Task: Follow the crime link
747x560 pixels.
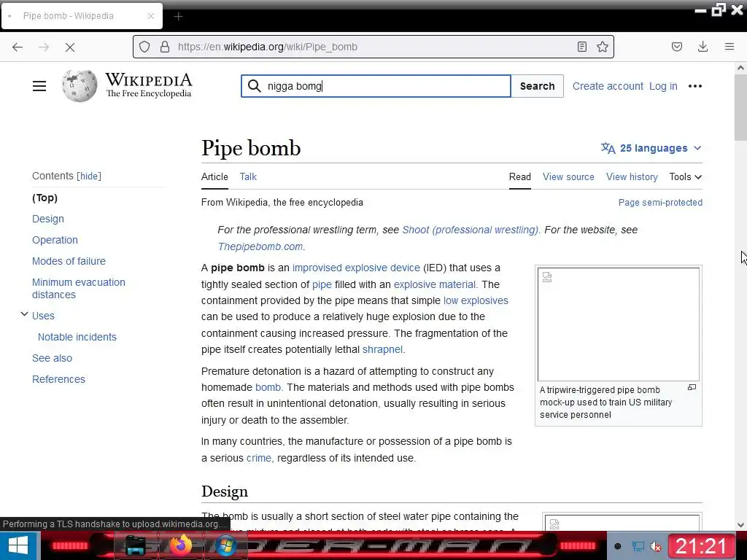Action: [259, 458]
